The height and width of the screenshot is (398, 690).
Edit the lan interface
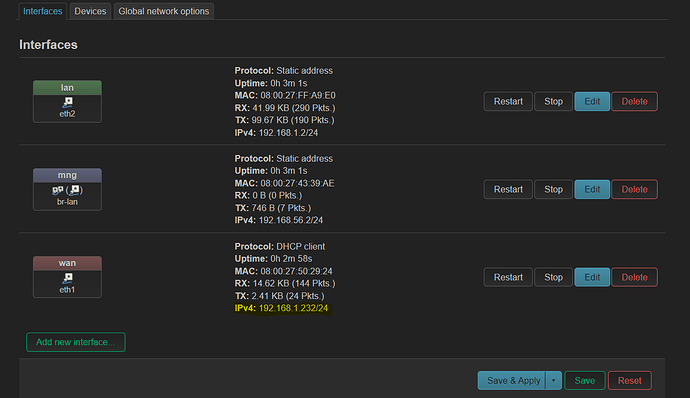coord(592,101)
